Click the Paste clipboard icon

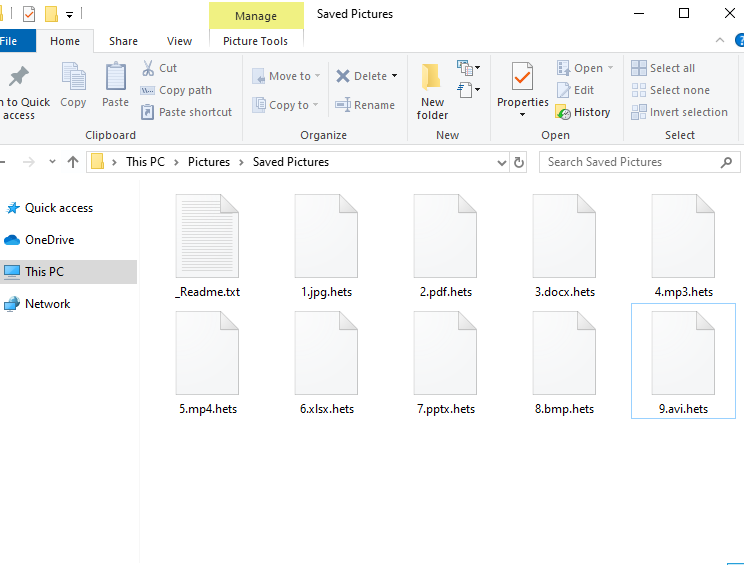116,78
